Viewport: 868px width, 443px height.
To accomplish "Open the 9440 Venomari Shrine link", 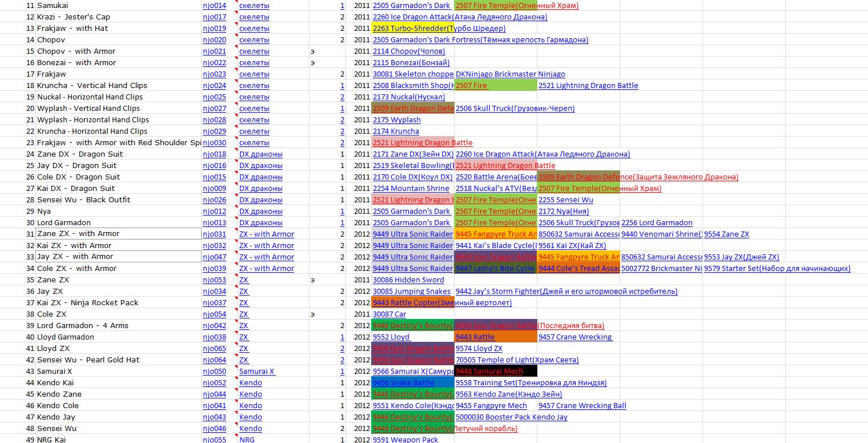I will coord(661,234).
